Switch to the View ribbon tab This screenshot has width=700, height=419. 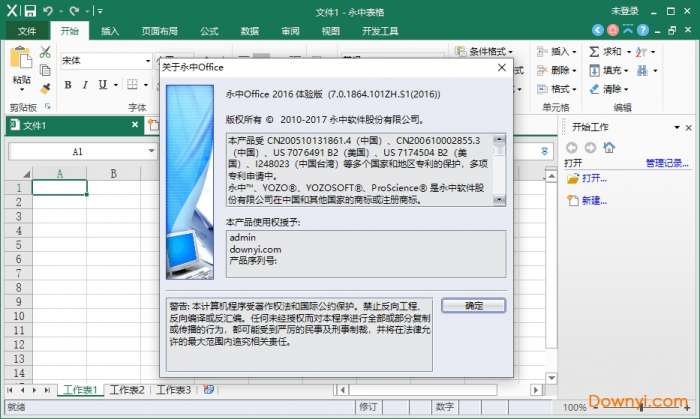point(331,31)
